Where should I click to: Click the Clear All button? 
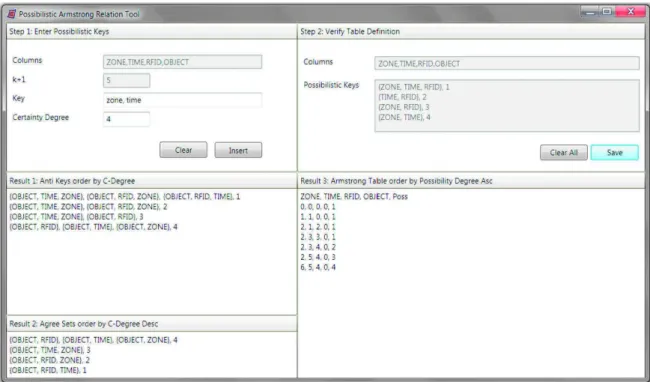tap(563, 152)
